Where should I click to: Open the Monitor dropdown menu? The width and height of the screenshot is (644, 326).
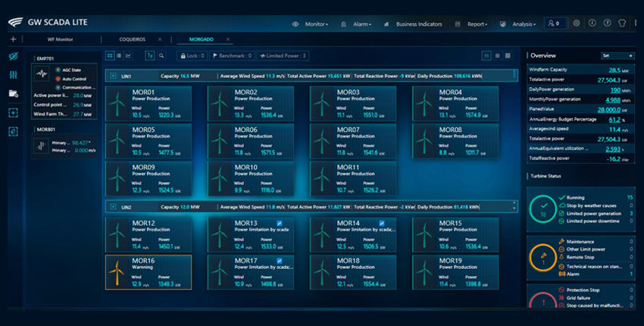316,24
